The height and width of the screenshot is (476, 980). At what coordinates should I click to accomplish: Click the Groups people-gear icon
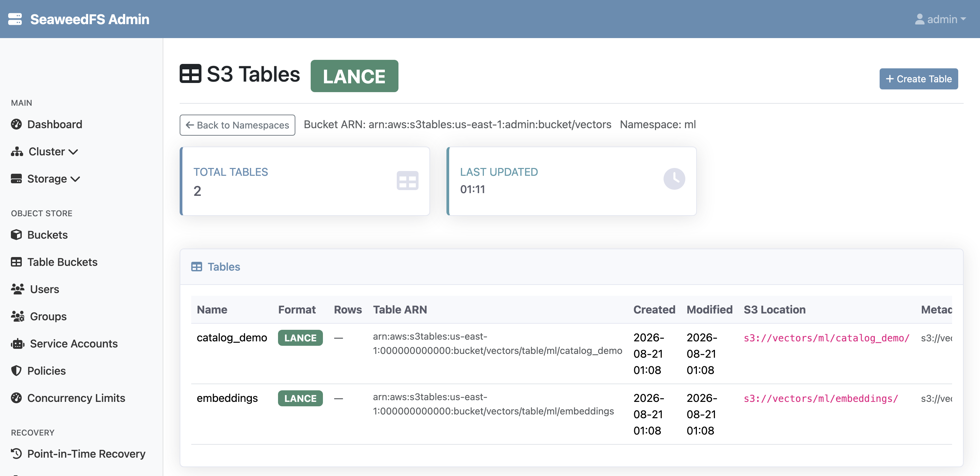17,316
